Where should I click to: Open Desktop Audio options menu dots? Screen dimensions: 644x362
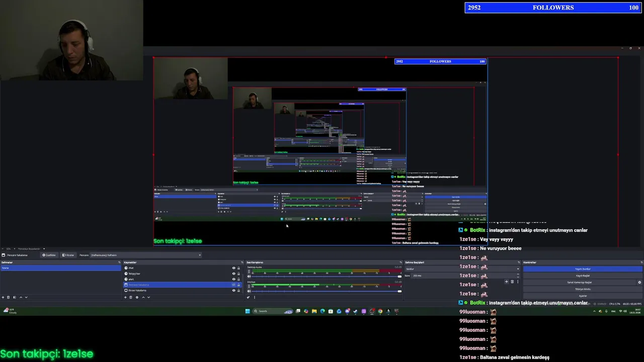(x=249, y=271)
